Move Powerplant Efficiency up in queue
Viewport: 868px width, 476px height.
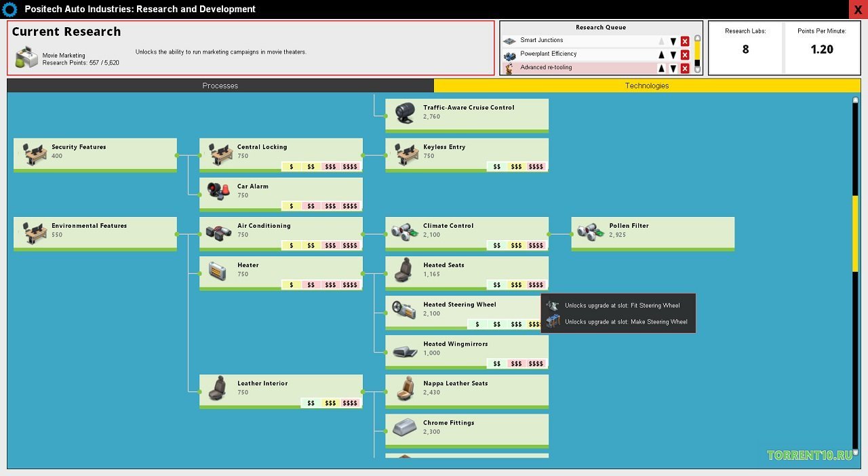pyautogui.click(x=661, y=55)
